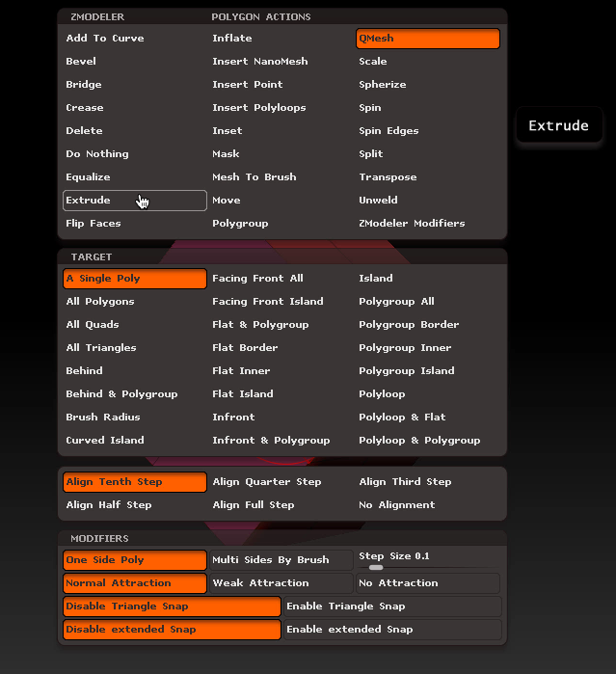This screenshot has width=616, height=674.
Task: Select the Spin action
Action: [x=428, y=107]
